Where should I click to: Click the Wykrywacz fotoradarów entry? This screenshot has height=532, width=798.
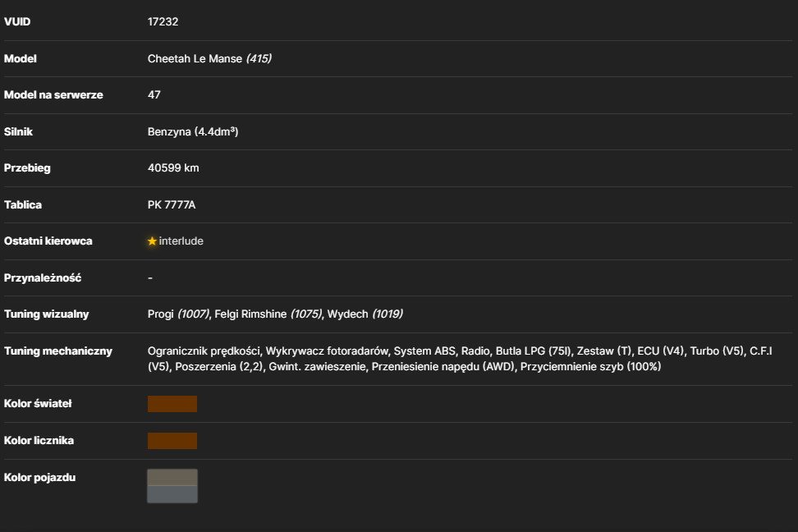(x=327, y=351)
